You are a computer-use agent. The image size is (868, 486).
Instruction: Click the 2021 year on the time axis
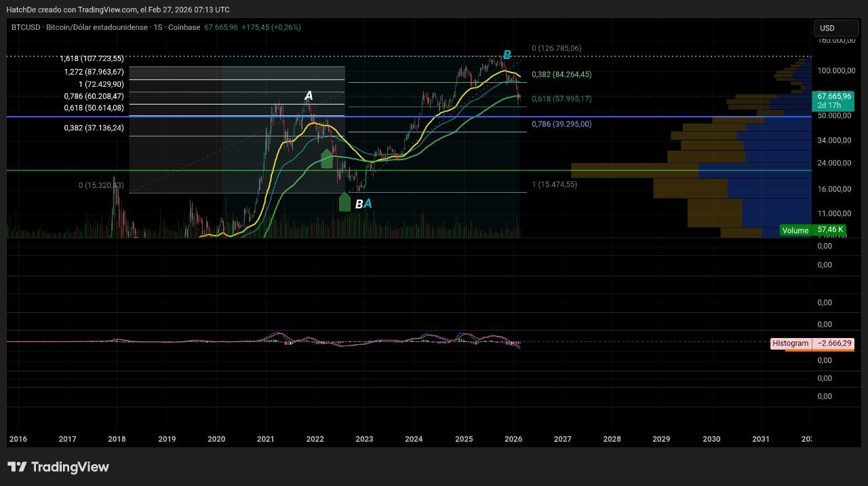pos(265,439)
